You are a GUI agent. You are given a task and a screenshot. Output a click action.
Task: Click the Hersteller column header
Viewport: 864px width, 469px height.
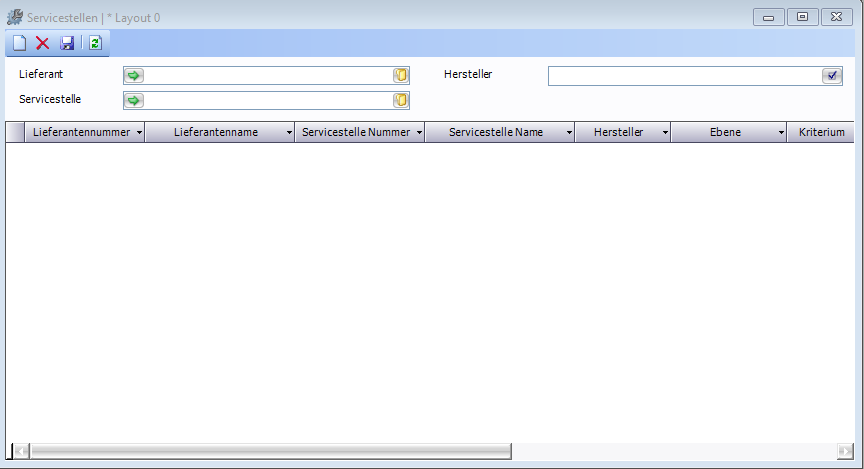[618, 132]
